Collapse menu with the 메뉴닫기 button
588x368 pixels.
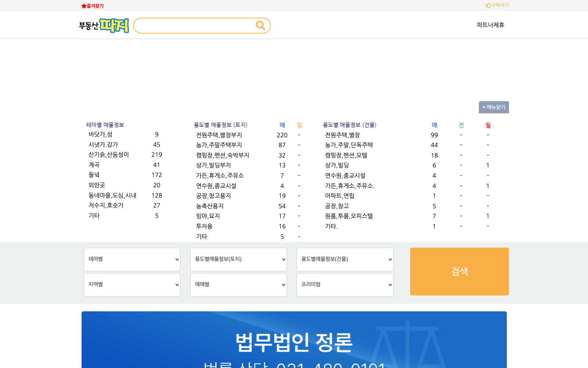tap(494, 107)
